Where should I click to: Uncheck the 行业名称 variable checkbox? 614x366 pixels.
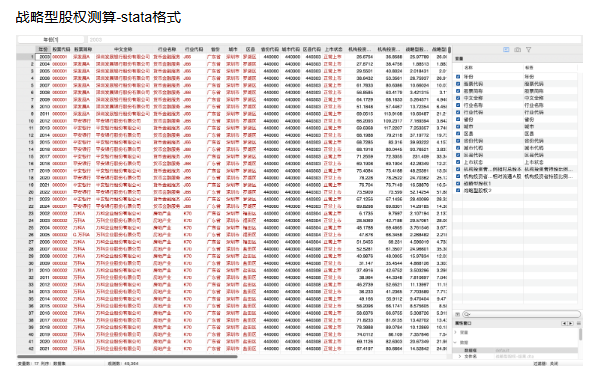point(458,105)
